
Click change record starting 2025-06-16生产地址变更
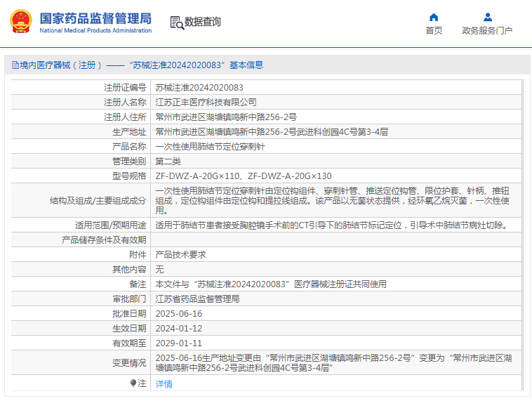[333, 363]
